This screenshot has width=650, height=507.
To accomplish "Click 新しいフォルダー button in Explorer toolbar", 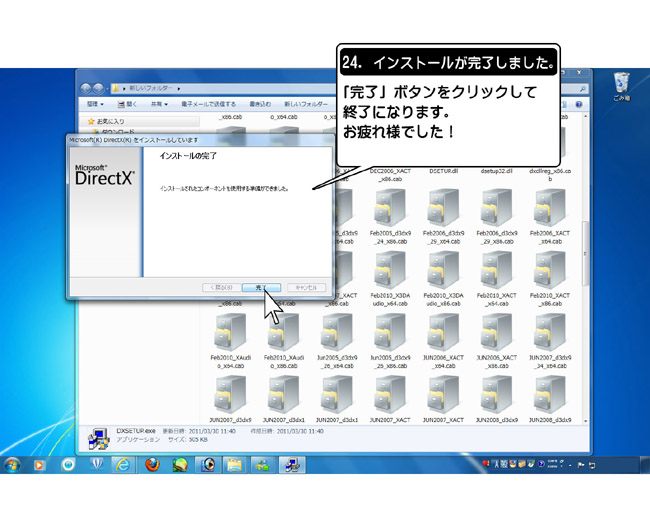I will [x=306, y=104].
